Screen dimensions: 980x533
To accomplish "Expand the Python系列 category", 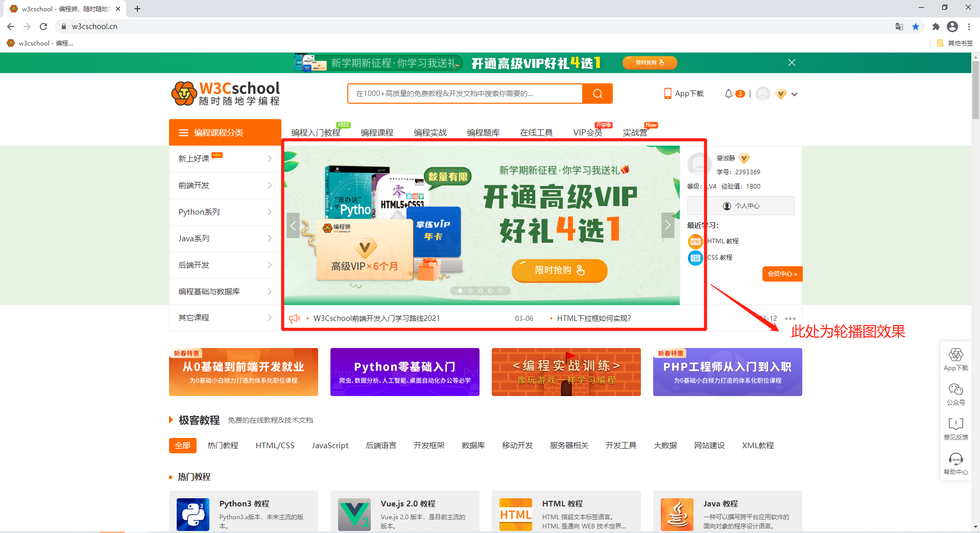I will pos(225,212).
